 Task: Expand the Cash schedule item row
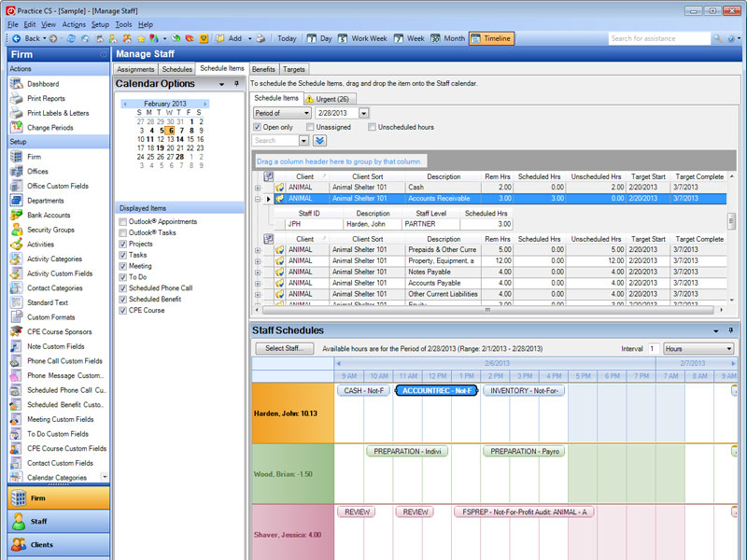click(258, 188)
